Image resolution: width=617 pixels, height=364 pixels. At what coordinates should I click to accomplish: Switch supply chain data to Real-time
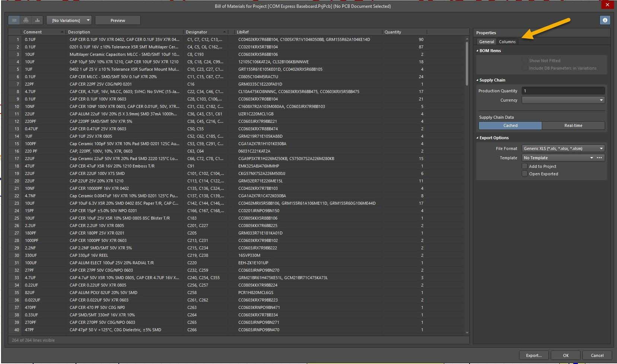(573, 125)
